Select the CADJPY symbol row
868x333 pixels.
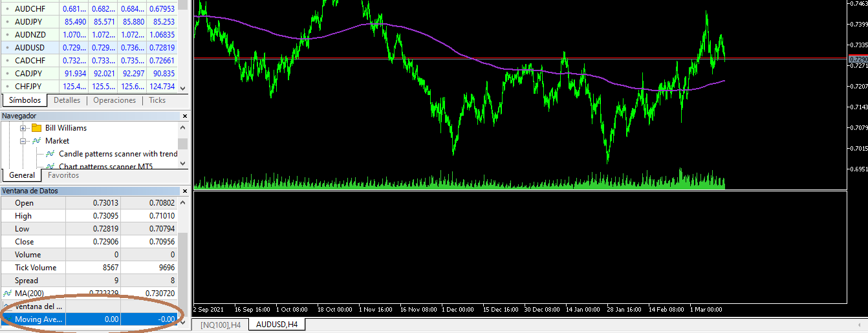click(89, 73)
